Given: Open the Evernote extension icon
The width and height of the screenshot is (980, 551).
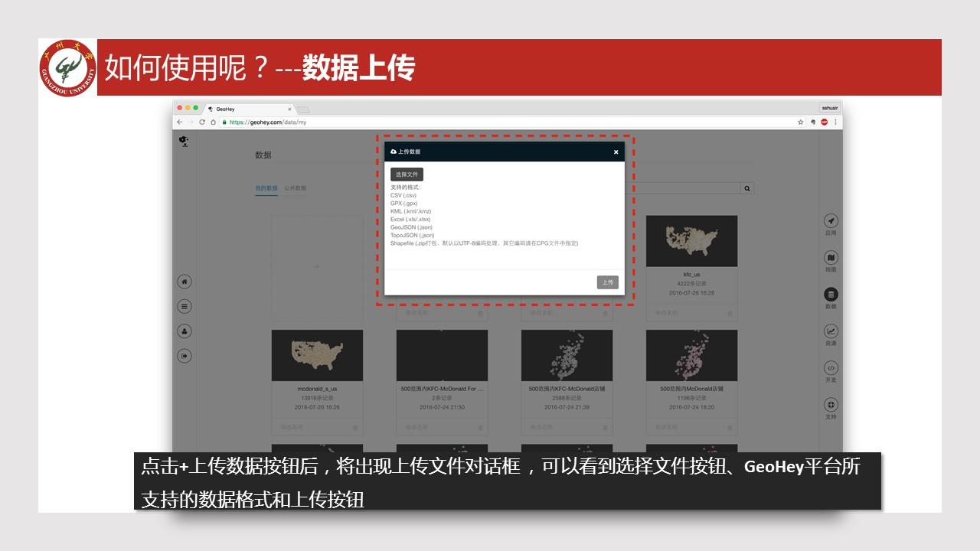Looking at the screenshot, I should point(812,122).
